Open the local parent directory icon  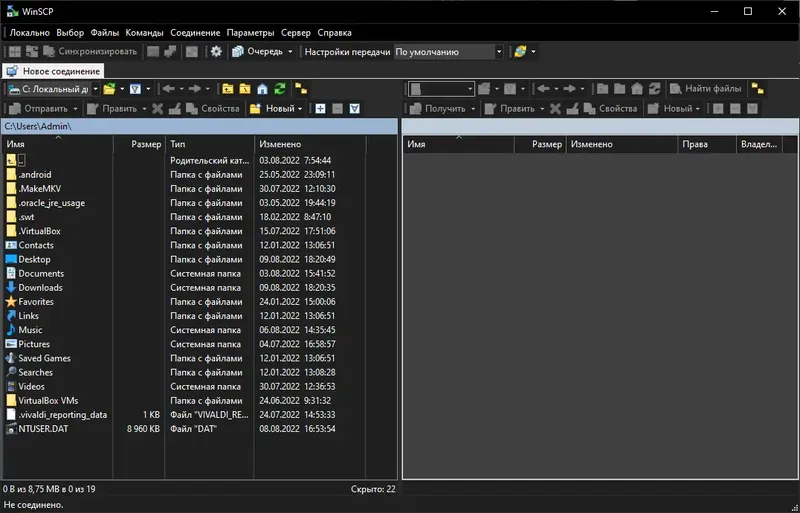(x=228, y=89)
